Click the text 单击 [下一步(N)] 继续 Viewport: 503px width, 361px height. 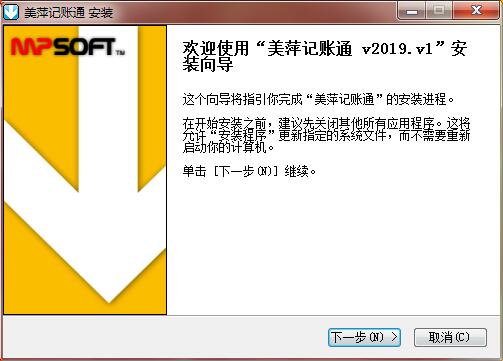point(249,171)
